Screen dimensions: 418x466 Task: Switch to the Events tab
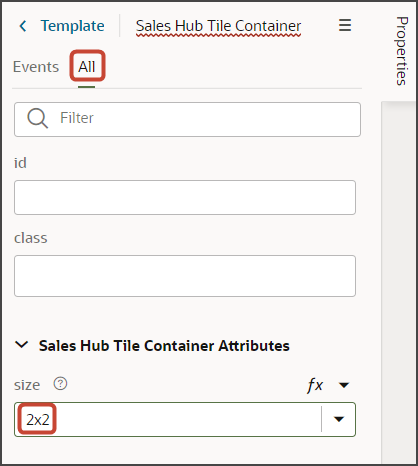pyautogui.click(x=36, y=67)
